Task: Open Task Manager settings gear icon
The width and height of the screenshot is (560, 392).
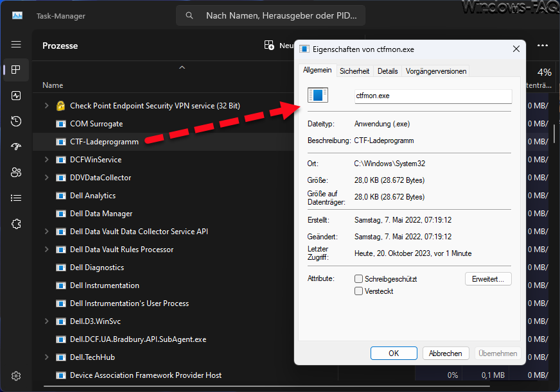Action: 16,376
